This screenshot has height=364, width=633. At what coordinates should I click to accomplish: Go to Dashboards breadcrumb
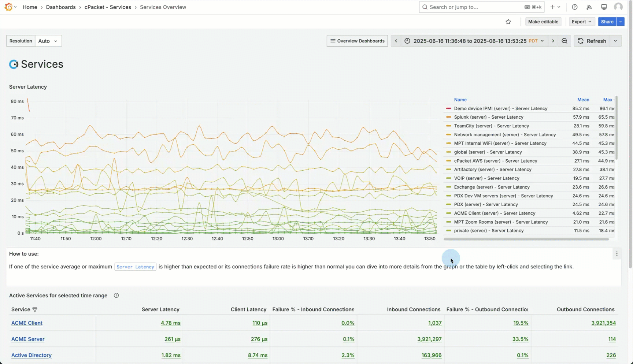click(x=61, y=7)
